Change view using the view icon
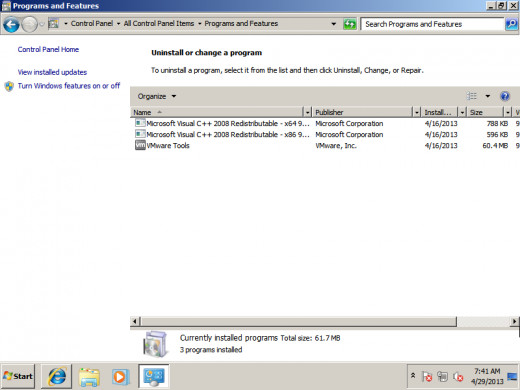520x390 pixels. [x=472, y=96]
